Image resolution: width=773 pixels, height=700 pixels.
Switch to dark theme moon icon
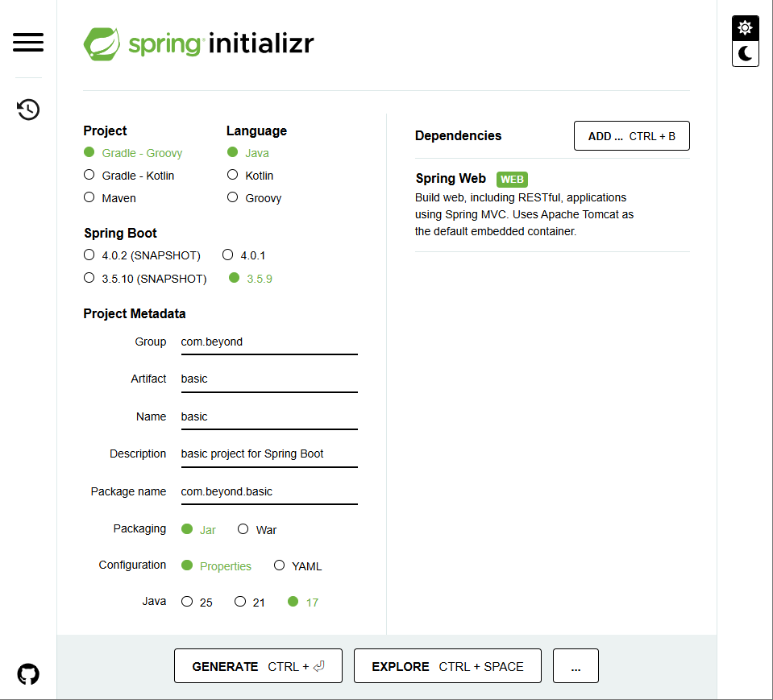point(745,54)
